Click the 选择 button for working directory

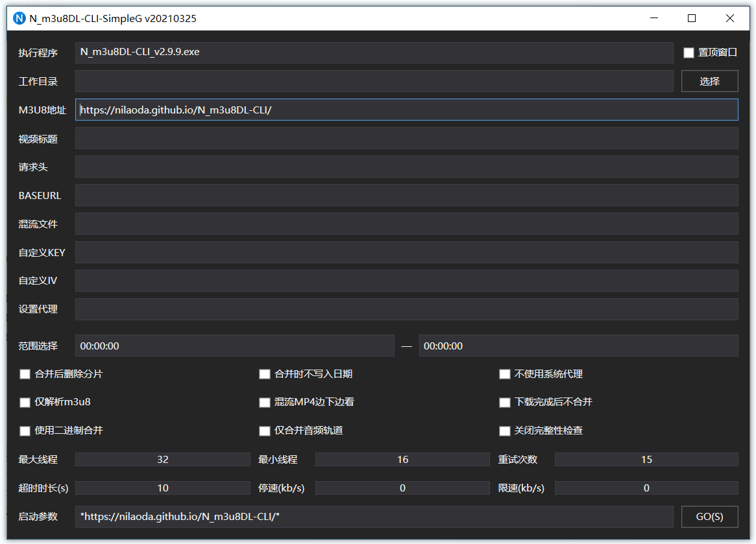point(709,81)
